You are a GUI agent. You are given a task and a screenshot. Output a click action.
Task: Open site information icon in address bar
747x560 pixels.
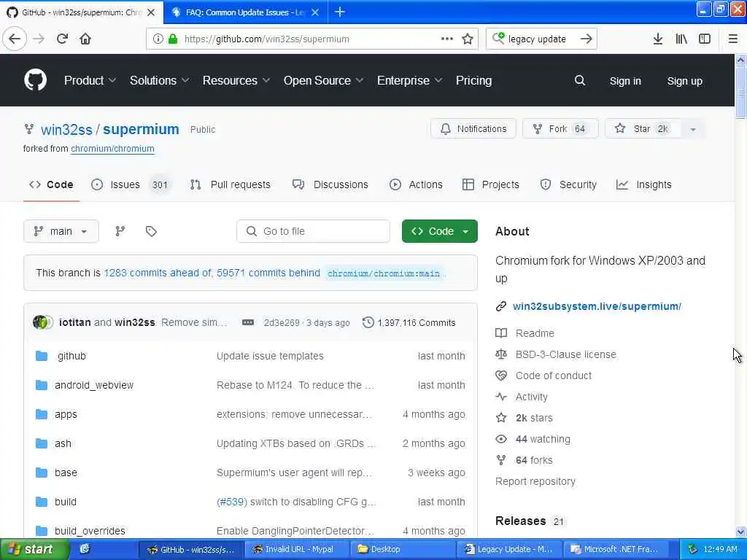[x=158, y=39]
